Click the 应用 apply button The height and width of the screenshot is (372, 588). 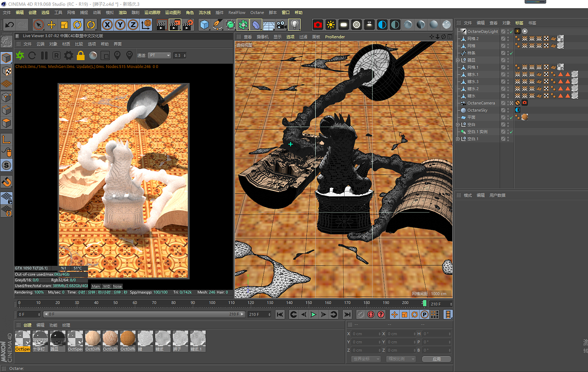436,359
